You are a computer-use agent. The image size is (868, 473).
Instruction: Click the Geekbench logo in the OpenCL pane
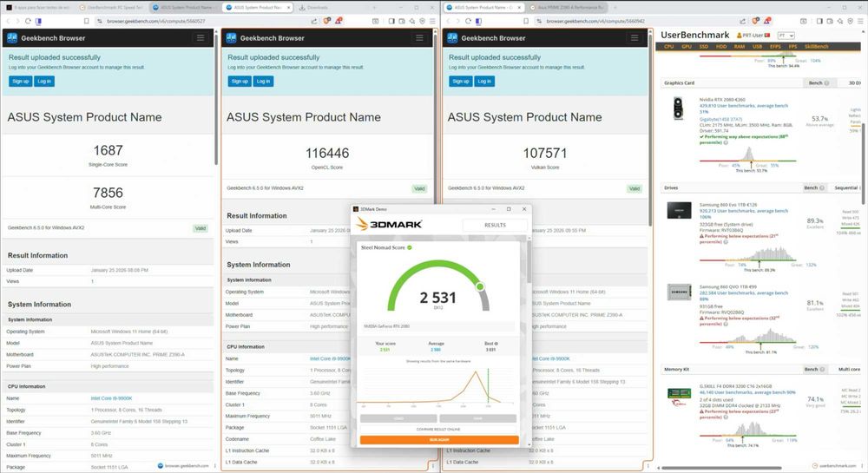pos(232,37)
